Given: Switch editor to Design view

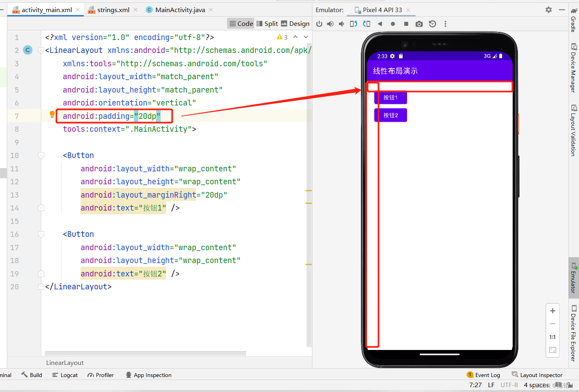Looking at the screenshot, I should 295,23.
